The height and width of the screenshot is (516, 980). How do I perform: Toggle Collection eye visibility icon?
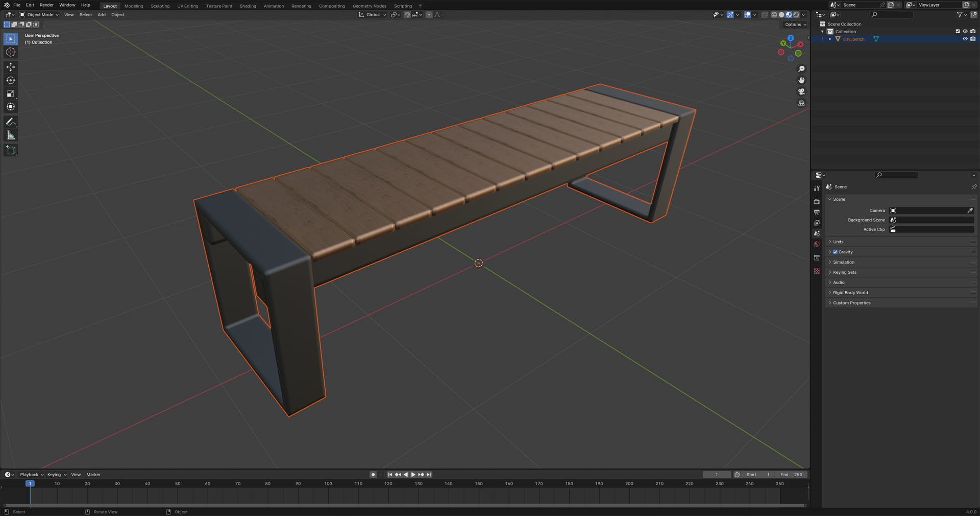coord(965,31)
